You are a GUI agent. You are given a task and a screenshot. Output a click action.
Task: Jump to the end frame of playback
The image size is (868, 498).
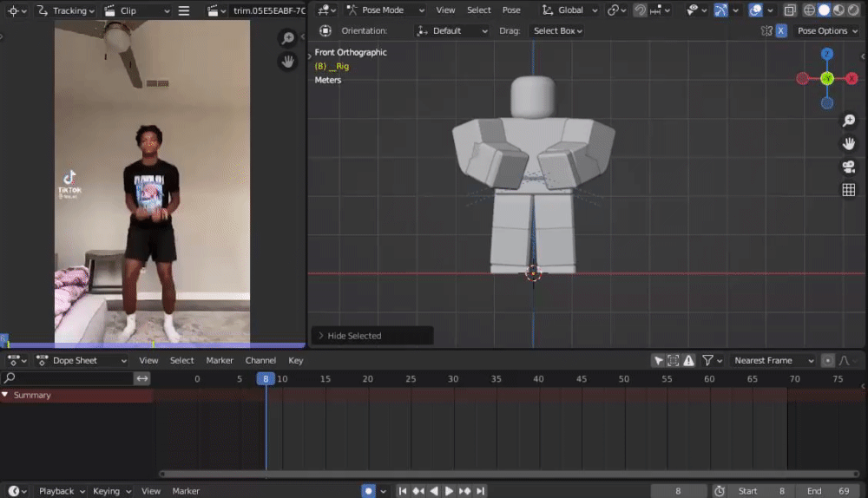point(480,491)
